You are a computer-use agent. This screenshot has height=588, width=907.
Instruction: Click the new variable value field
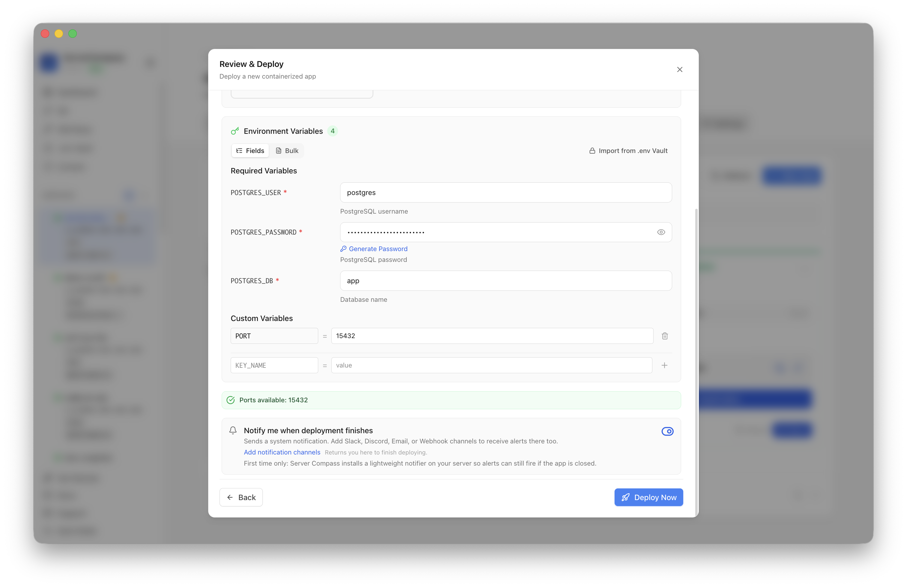[x=492, y=365]
